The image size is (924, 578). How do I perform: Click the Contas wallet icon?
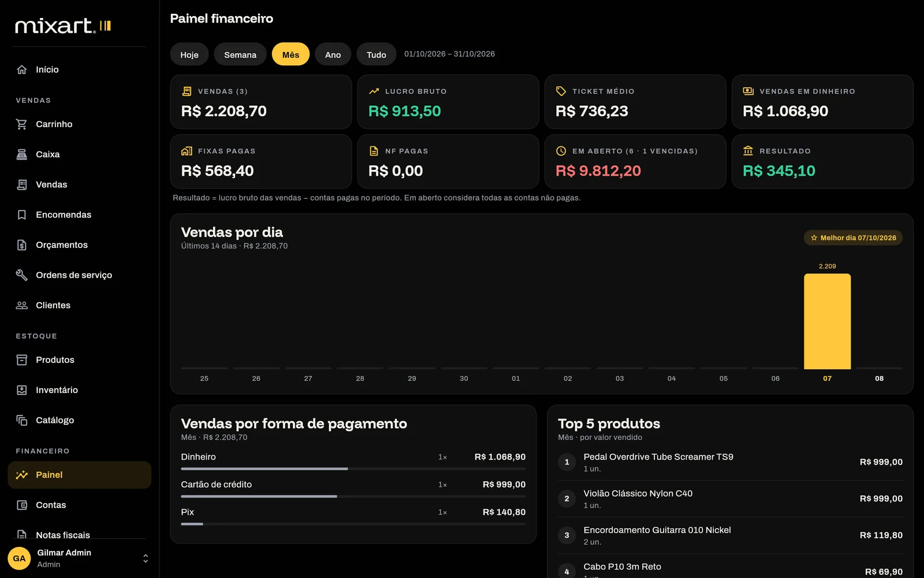pos(22,505)
